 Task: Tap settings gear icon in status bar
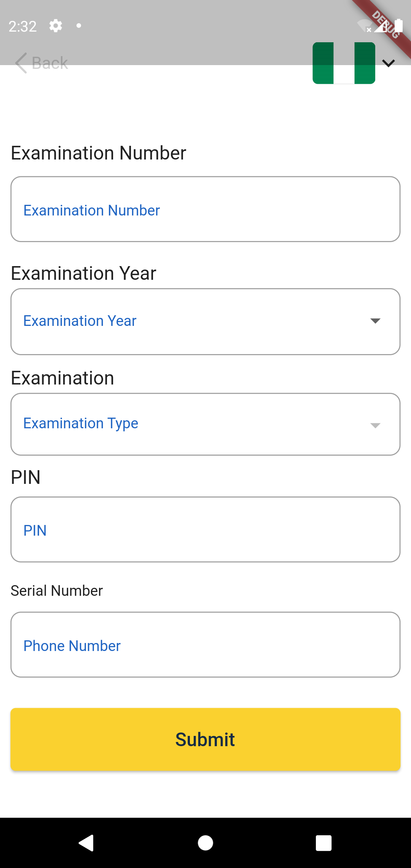56,26
